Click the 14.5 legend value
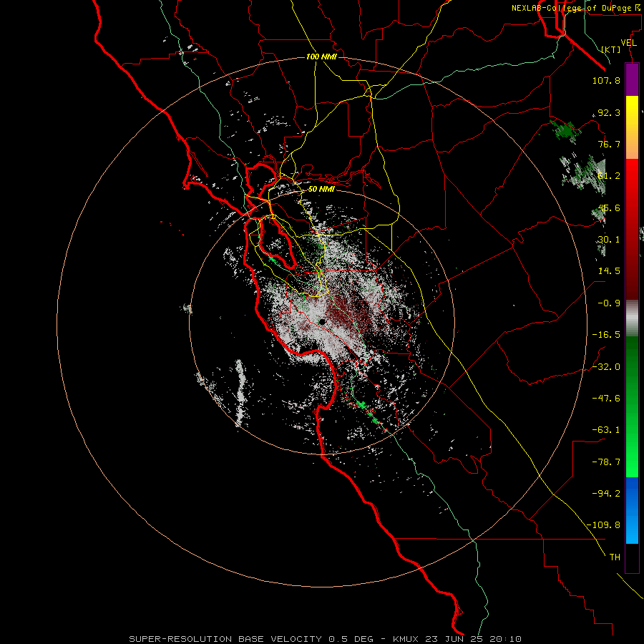Screen dimensions: 644x644 pos(609,271)
